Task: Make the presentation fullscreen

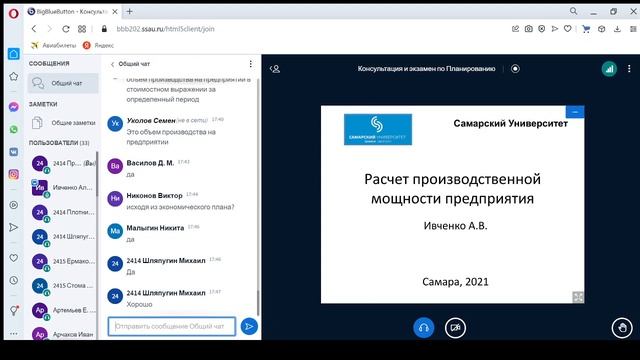Action: 578,297
